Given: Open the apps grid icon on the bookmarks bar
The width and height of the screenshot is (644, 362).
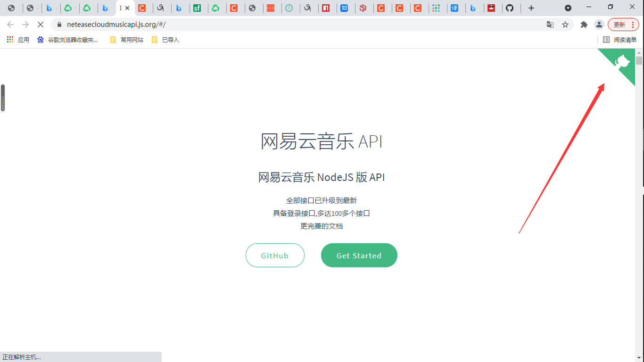Looking at the screenshot, I should pos(9,40).
